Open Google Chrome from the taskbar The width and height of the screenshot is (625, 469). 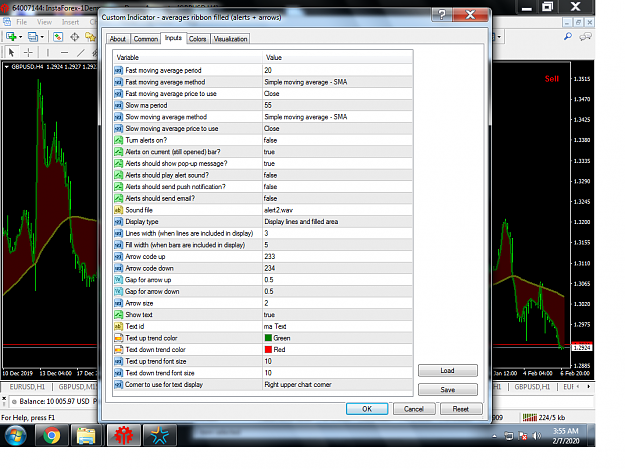(x=52, y=435)
